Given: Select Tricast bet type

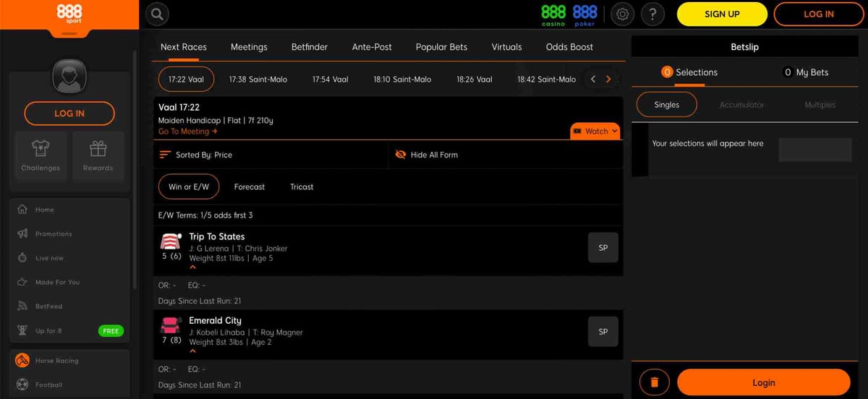Looking at the screenshot, I should pos(302,186).
